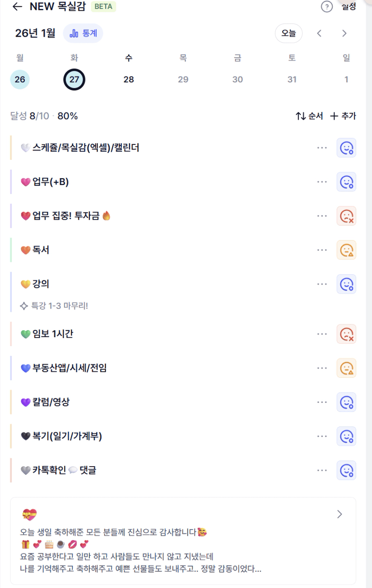
Task: Go to next week arrow
Action: [x=344, y=33]
